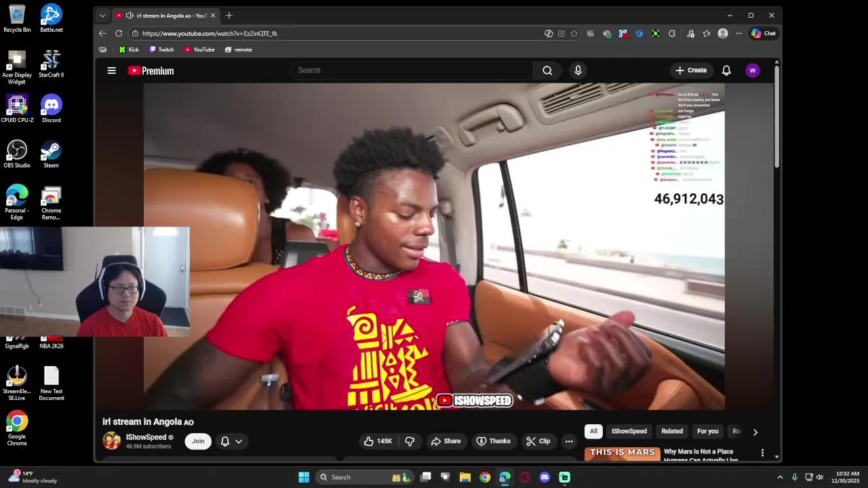The image size is (868, 488).
Task: Open Discord desktop icon
Action: pos(52,108)
